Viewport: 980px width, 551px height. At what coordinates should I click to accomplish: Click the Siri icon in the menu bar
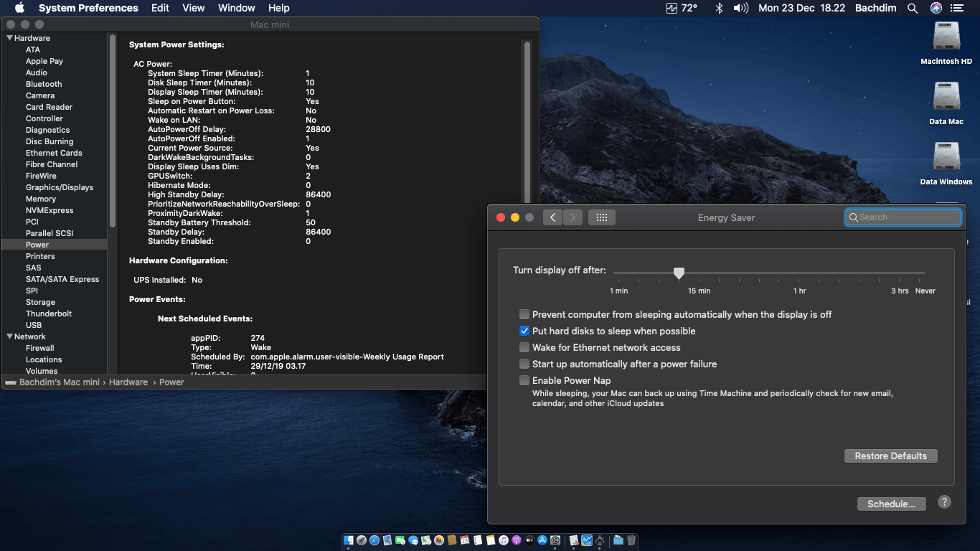(x=936, y=8)
